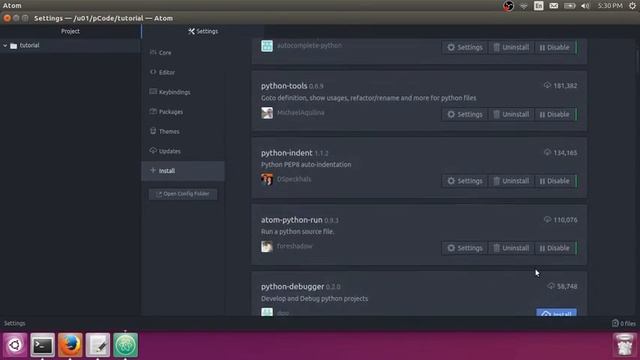Click Settings label in status bar
Screen dimensions: 640x360
click(x=15, y=323)
